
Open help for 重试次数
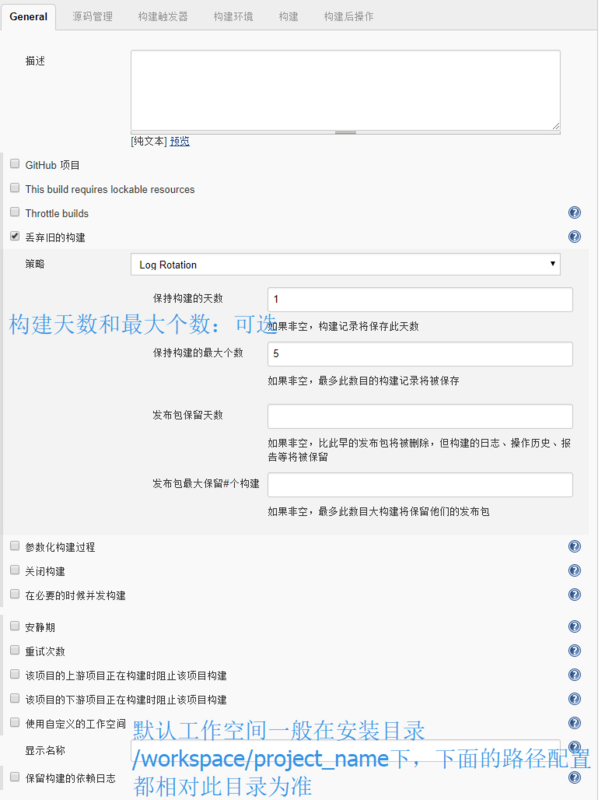[x=574, y=651]
